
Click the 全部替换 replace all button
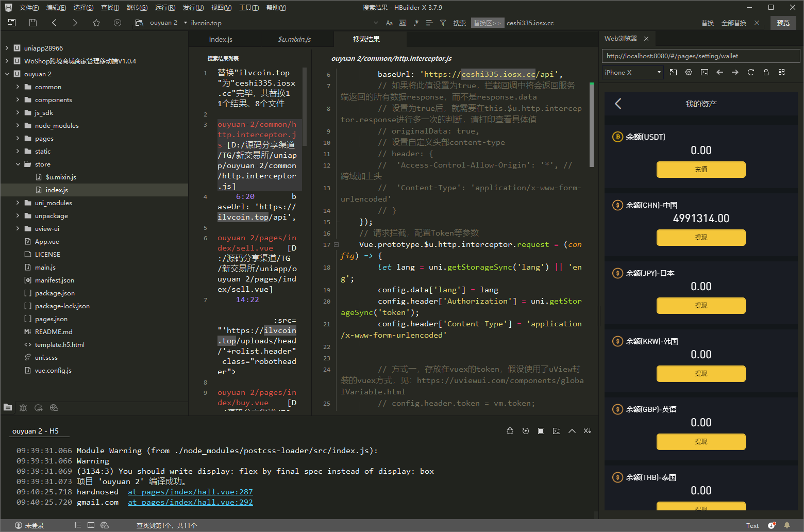(733, 23)
